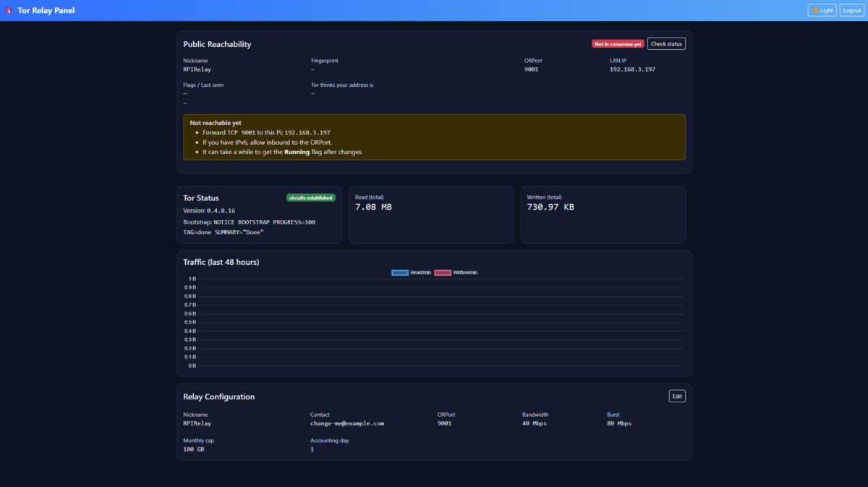Screen dimensions: 868x487
Task: Expand the Public Reachability section
Action: tap(216, 44)
